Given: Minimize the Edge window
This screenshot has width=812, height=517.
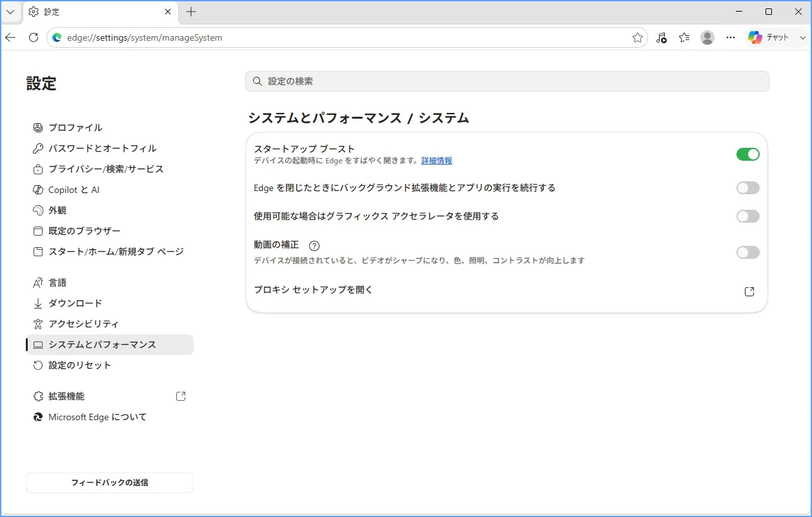Looking at the screenshot, I should tap(739, 12).
